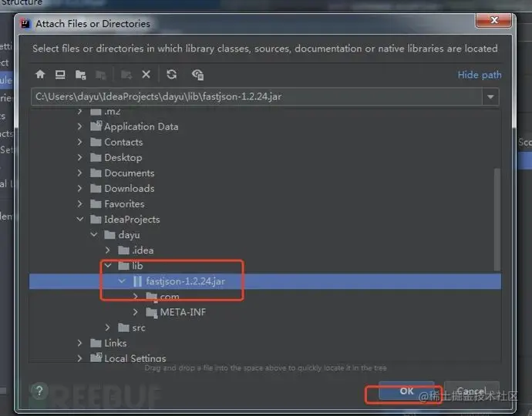Viewport: 532px width, 416px height.
Task: Click Hide path link
Action: point(480,75)
